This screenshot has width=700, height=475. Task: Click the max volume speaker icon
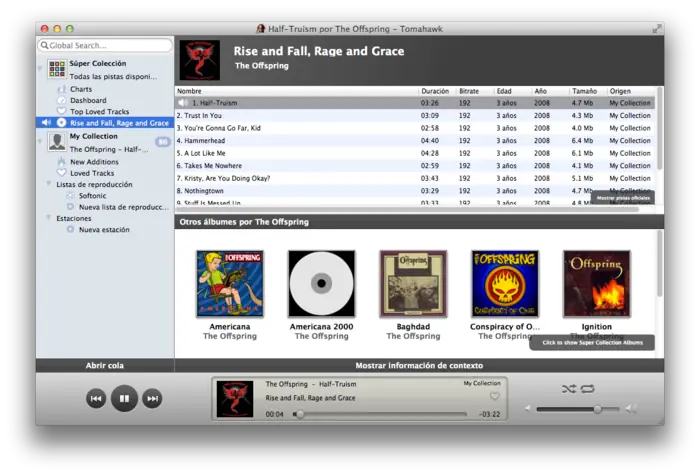point(631,408)
